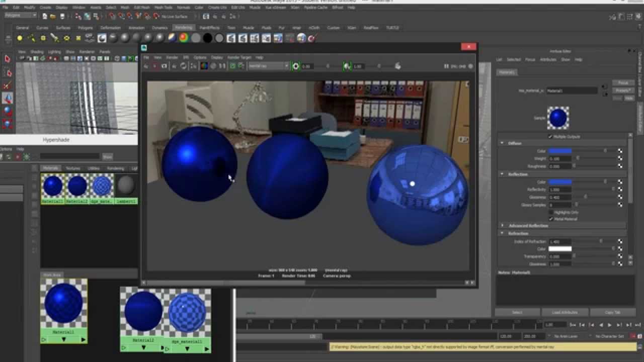The width and height of the screenshot is (644, 362).
Task: Collapse the Refraction section
Action: pos(502,233)
